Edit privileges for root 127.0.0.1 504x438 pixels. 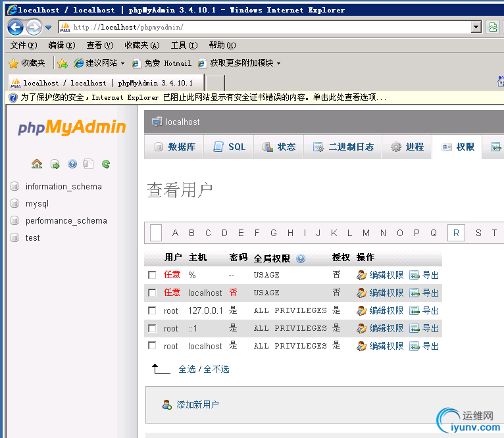(x=380, y=310)
